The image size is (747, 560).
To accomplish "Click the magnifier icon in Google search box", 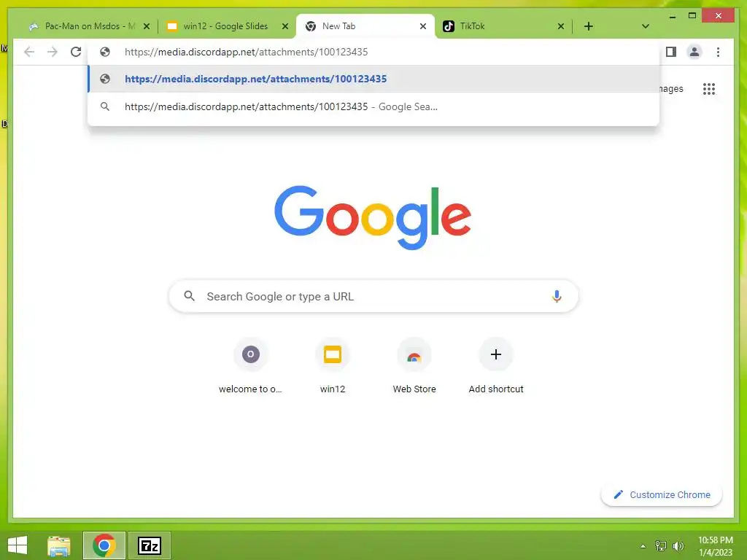I will [189, 296].
